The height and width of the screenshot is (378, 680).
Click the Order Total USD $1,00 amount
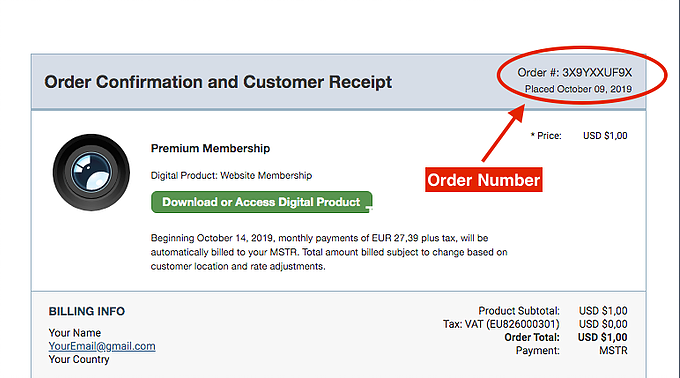602,337
